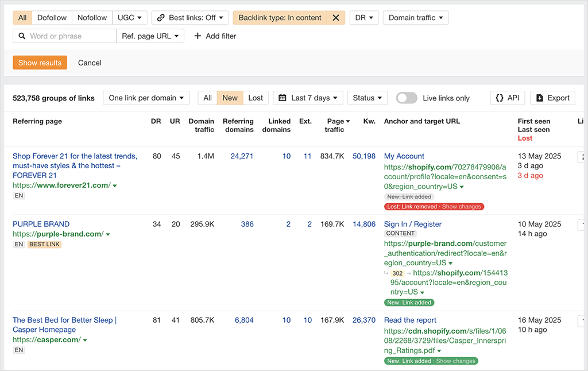Toggle Live links only switch
The image size is (588, 371).
point(407,98)
